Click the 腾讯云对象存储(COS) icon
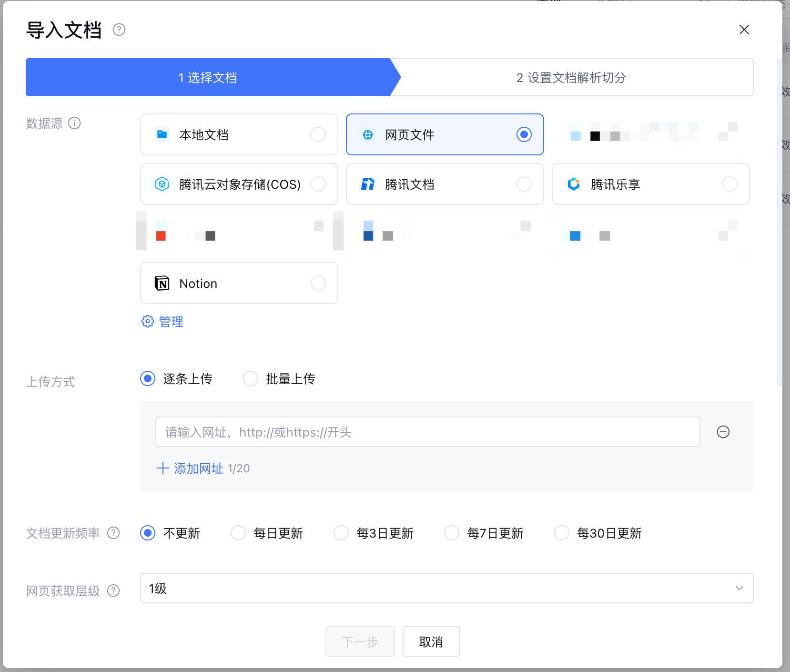The height and width of the screenshot is (672, 790). point(162,184)
